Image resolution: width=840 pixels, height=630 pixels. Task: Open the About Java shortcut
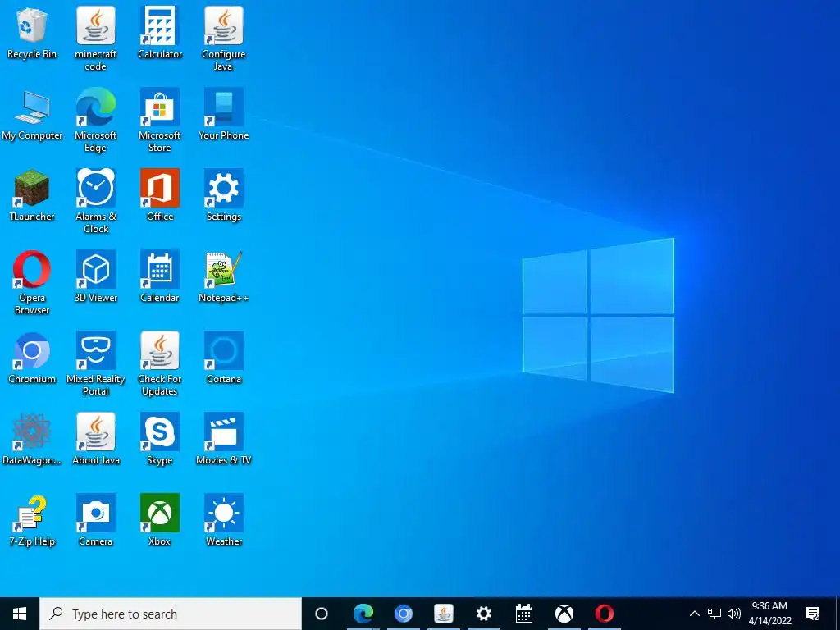pyautogui.click(x=95, y=440)
